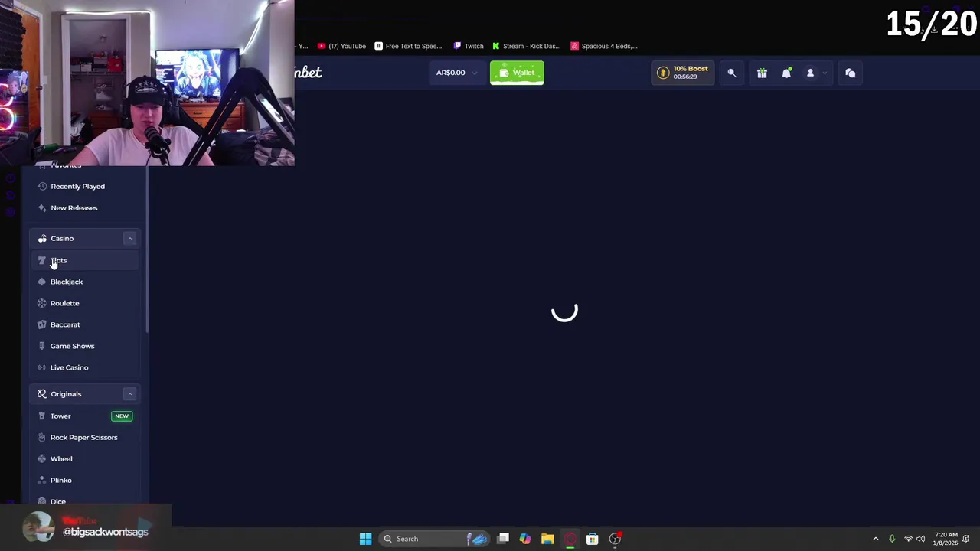Screen dimensions: 980x551
Task: Open the chat bubbles icon
Action: pyautogui.click(x=850, y=73)
